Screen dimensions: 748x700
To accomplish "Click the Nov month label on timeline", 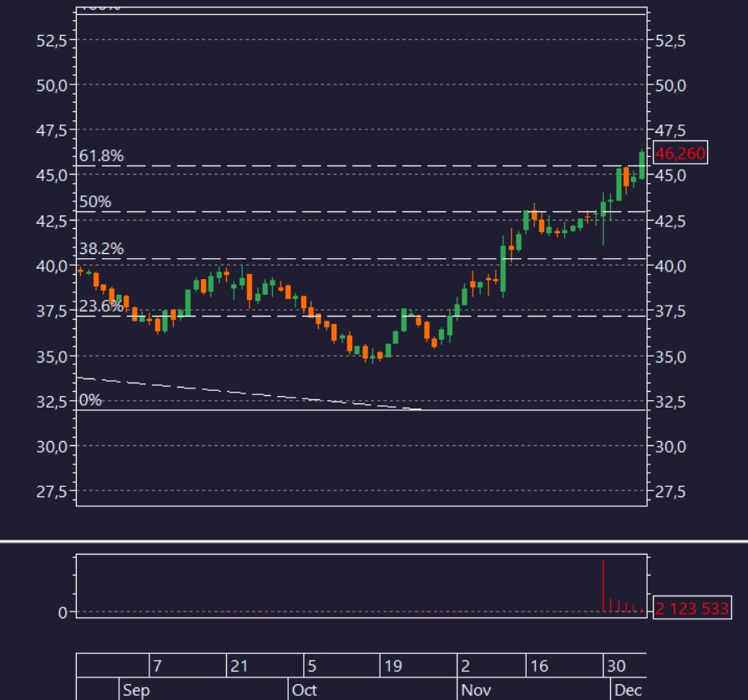I will click(x=476, y=690).
